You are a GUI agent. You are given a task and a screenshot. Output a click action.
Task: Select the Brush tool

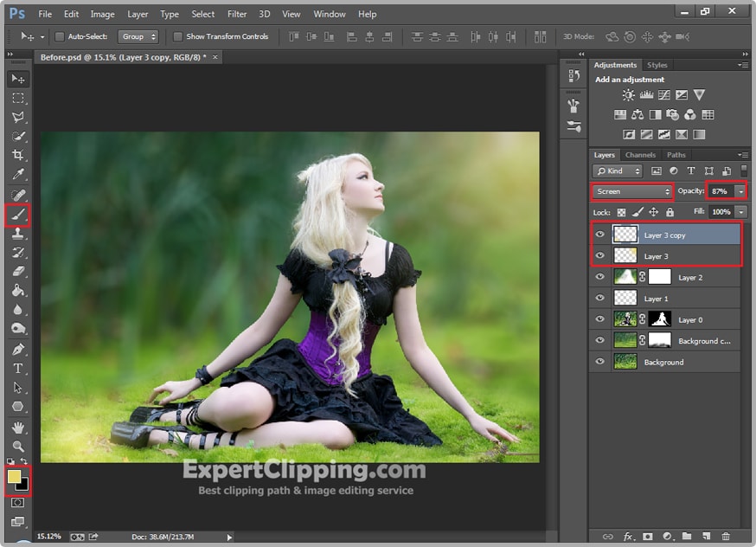18,214
